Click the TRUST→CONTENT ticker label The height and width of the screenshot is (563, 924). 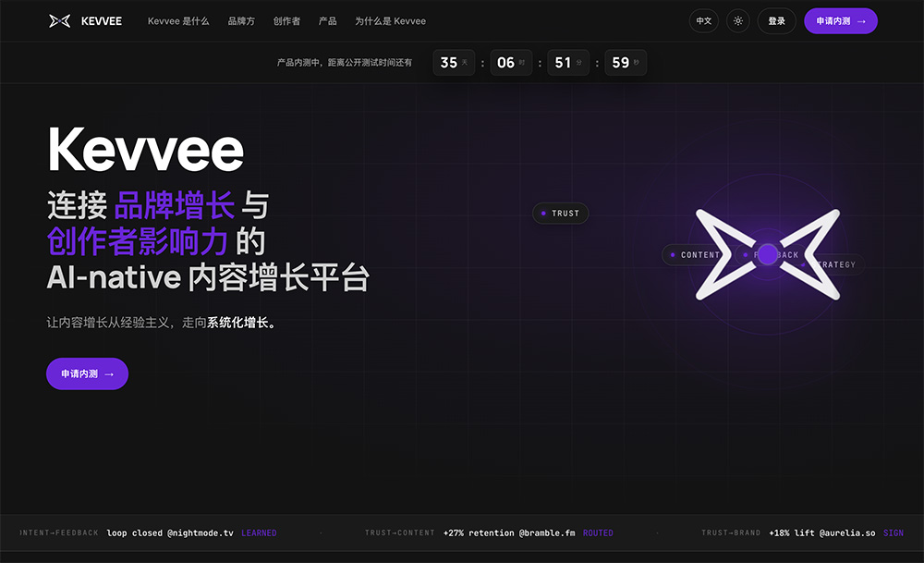pyautogui.click(x=399, y=532)
